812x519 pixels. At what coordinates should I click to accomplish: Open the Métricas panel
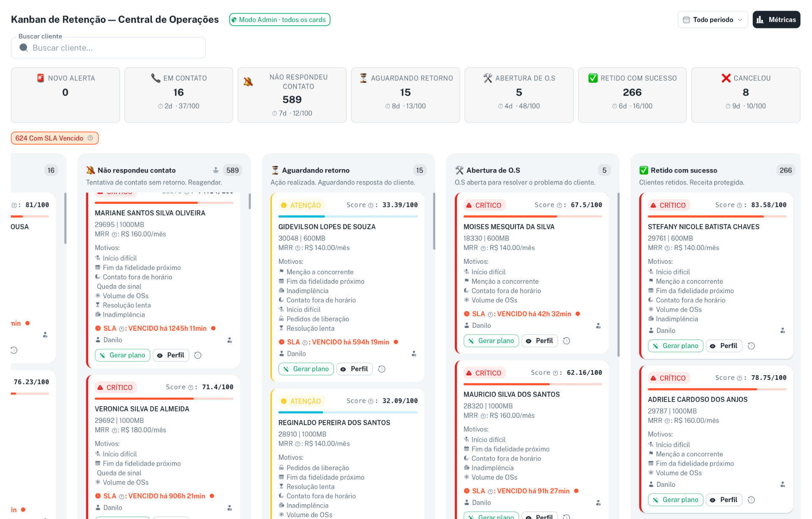pyautogui.click(x=776, y=19)
